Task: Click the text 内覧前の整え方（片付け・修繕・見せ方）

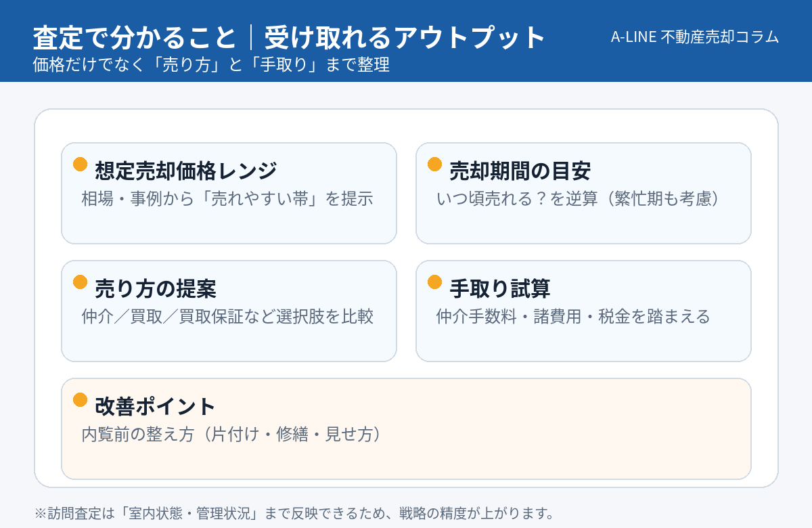Action: (231, 435)
